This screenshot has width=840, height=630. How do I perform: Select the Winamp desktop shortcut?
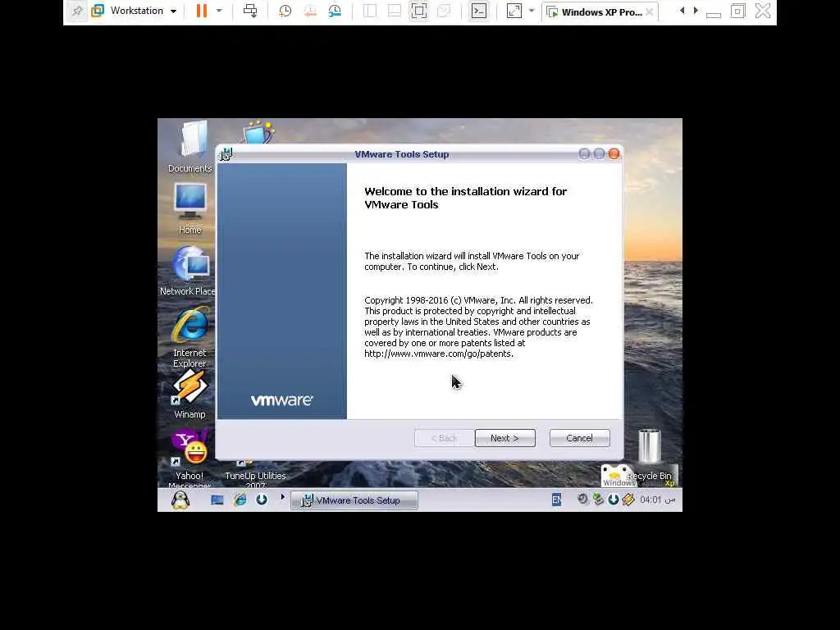click(x=189, y=395)
